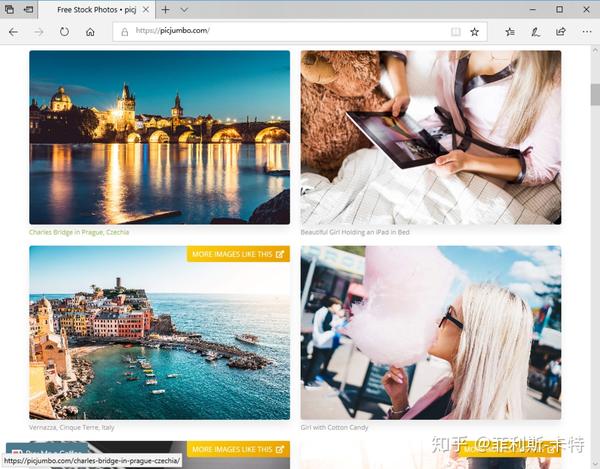Click More Images Like This on bottom-row photo

238,449
